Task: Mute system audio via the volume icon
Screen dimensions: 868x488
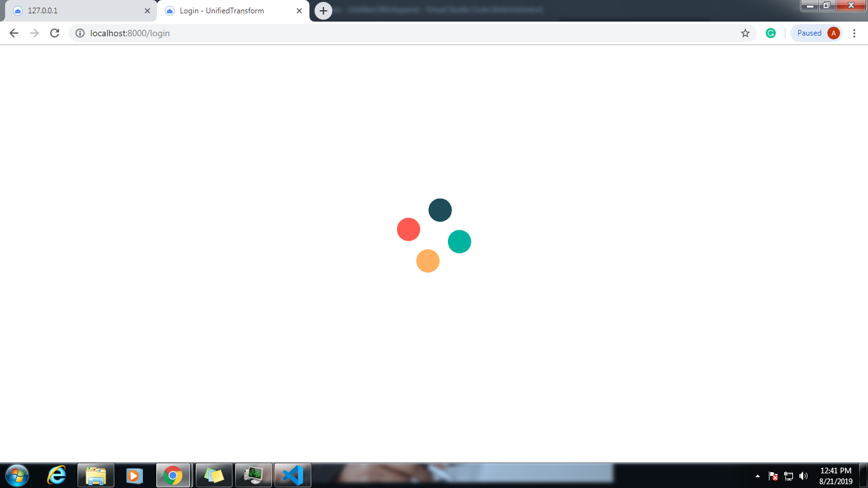Action: point(802,475)
